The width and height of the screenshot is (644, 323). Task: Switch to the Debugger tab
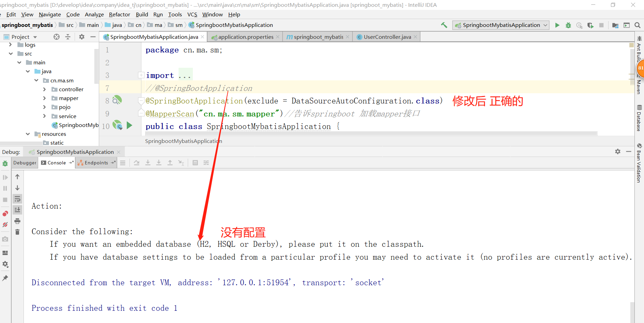(25, 163)
